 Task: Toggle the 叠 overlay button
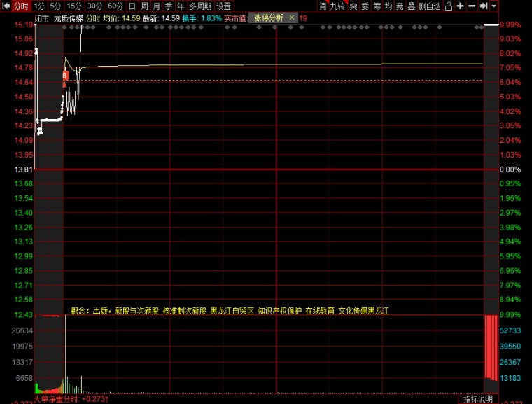tap(412, 6)
